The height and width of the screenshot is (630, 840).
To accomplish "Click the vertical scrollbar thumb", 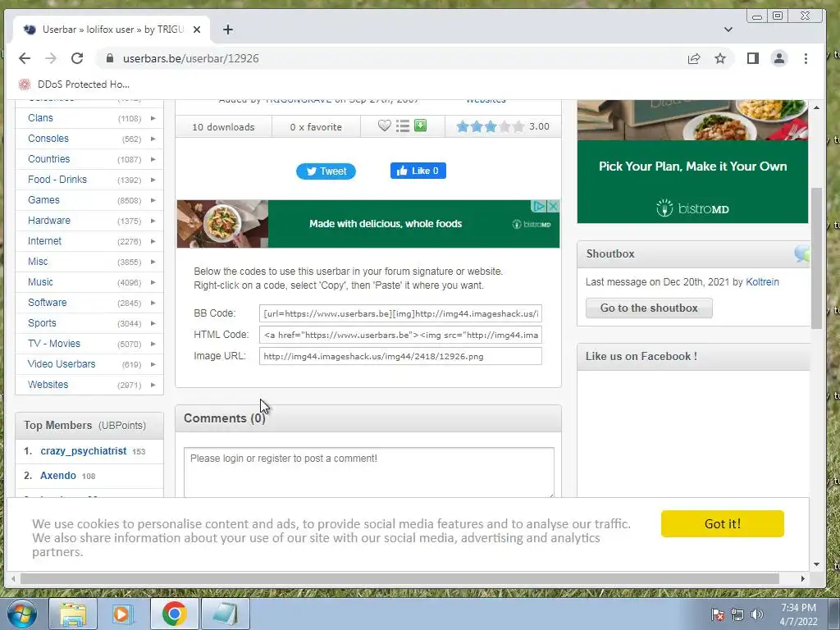I will (816, 258).
